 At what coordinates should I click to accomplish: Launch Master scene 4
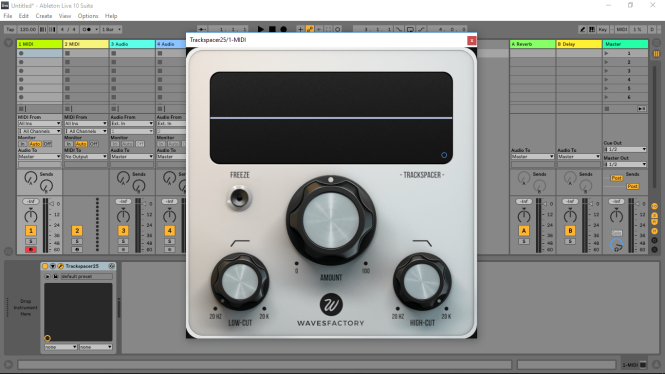point(606,80)
